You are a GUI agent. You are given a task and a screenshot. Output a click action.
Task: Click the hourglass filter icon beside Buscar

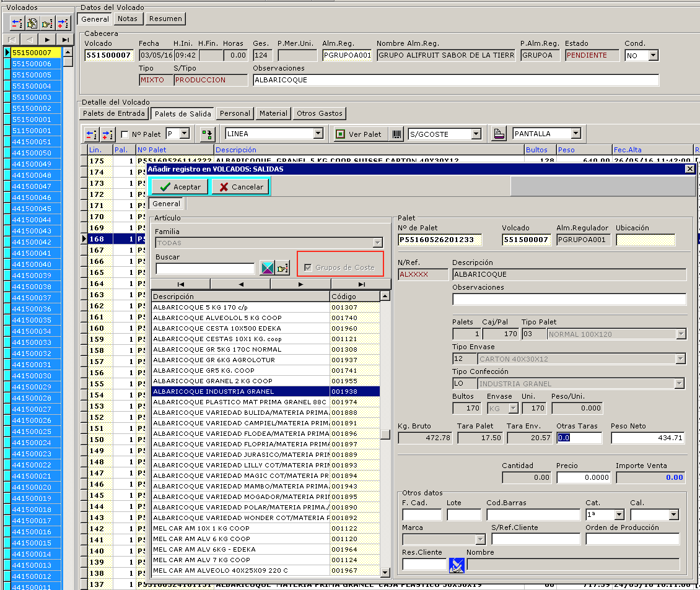[267, 268]
